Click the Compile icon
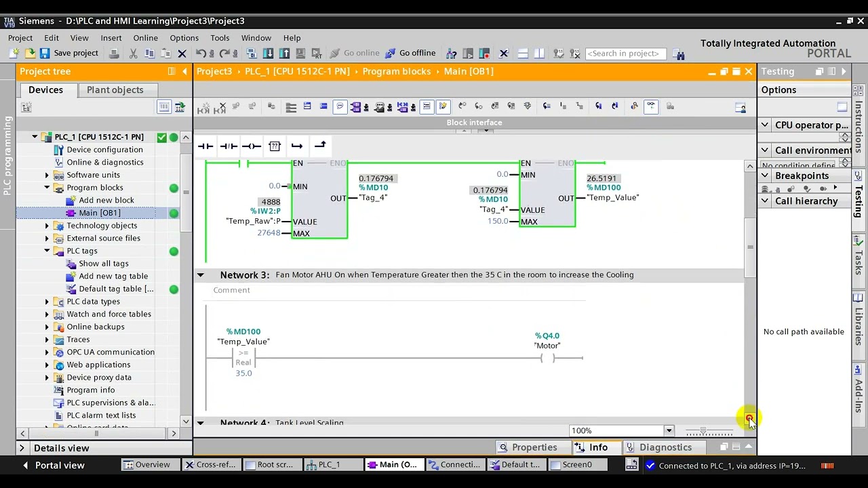 click(252, 53)
